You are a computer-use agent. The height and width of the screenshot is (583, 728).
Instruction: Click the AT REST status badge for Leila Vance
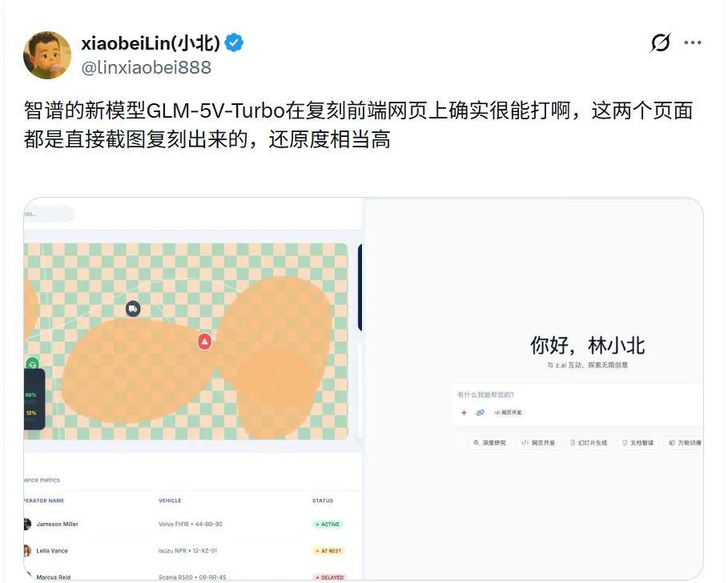click(328, 550)
